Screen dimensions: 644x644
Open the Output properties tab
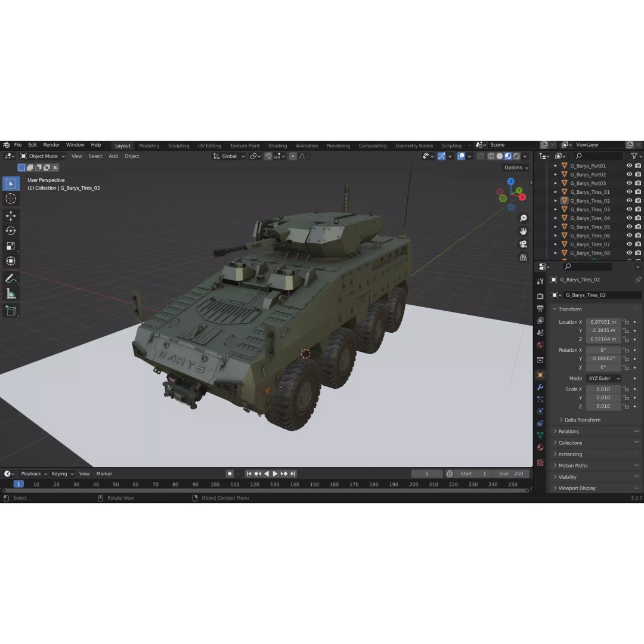pos(540,308)
